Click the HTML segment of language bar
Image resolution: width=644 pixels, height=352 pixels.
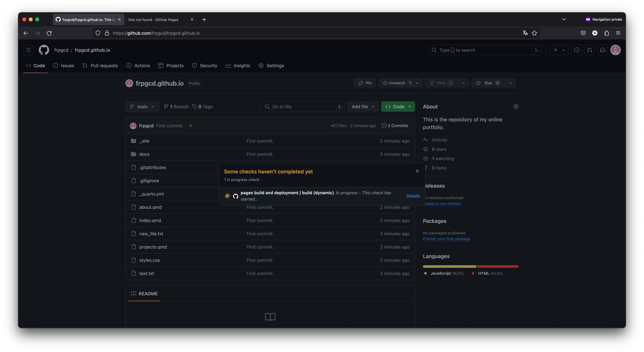click(497, 267)
